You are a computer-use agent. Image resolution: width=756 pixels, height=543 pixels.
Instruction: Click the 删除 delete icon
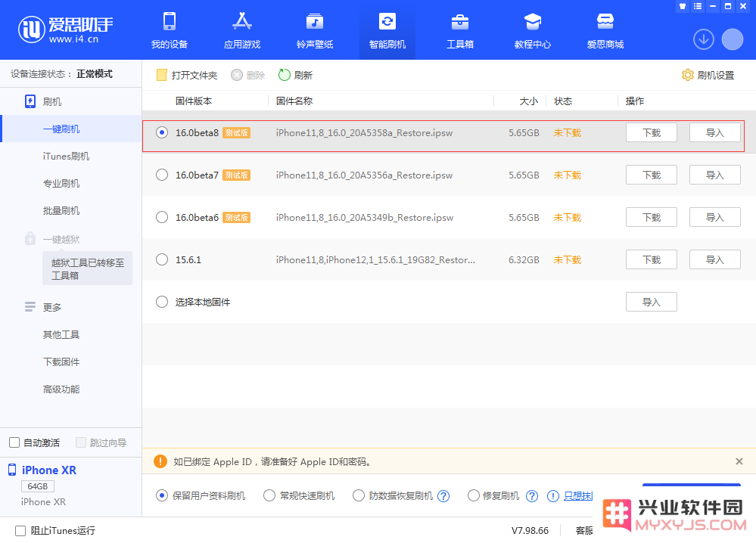(237, 75)
